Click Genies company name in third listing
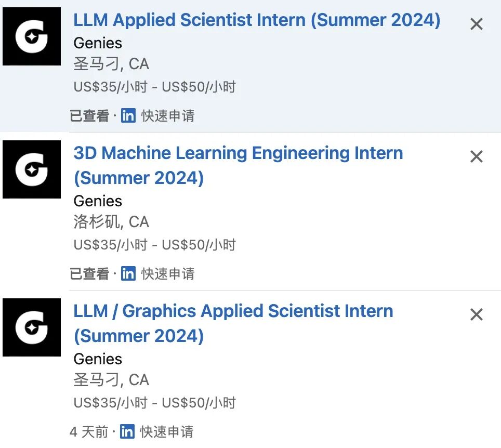This screenshot has height=448, width=501. click(x=98, y=359)
